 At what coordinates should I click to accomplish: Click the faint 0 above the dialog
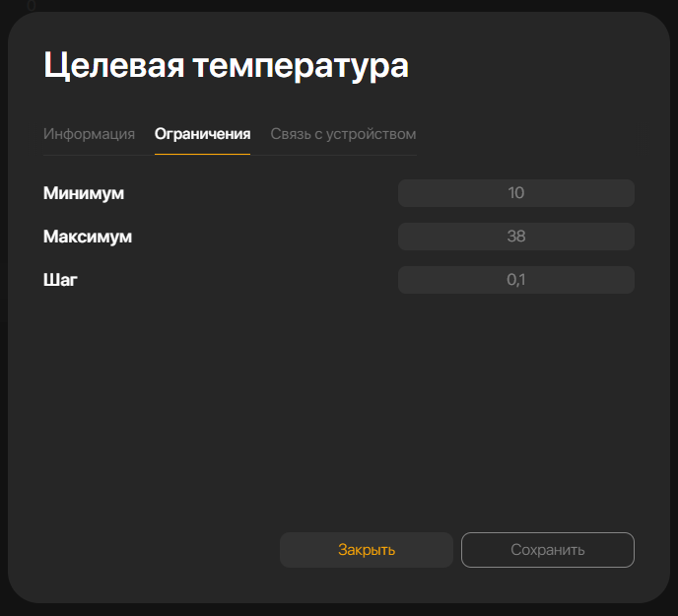tap(32, 5)
